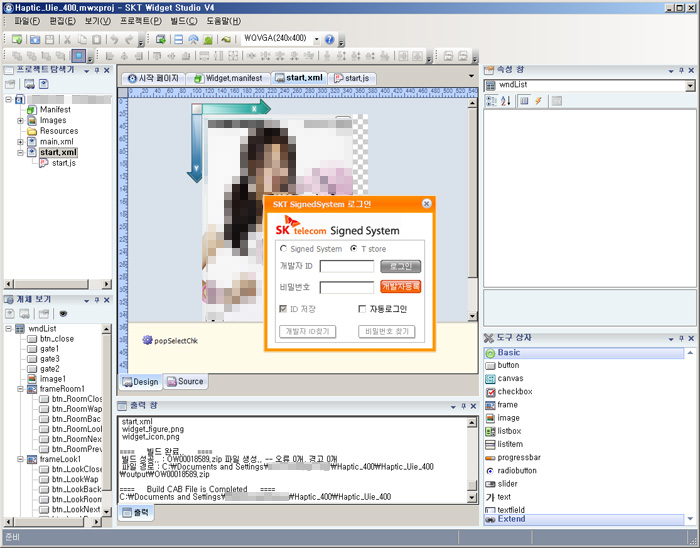Click the New Project toolbar icon
The height and width of the screenshot is (548, 700).
(17, 39)
